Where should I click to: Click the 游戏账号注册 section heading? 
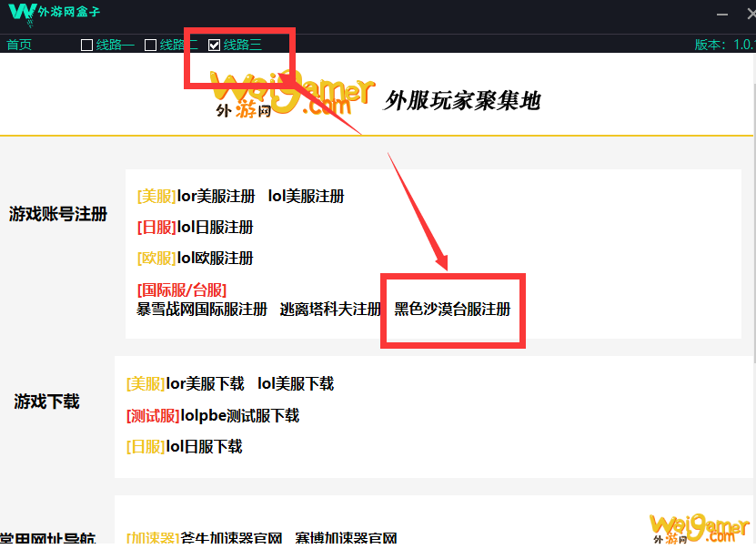pos(58,214)
